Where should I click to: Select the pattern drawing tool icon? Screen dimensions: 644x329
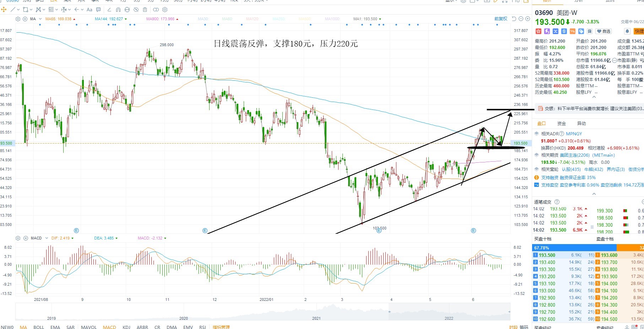(x=38, y=10)
